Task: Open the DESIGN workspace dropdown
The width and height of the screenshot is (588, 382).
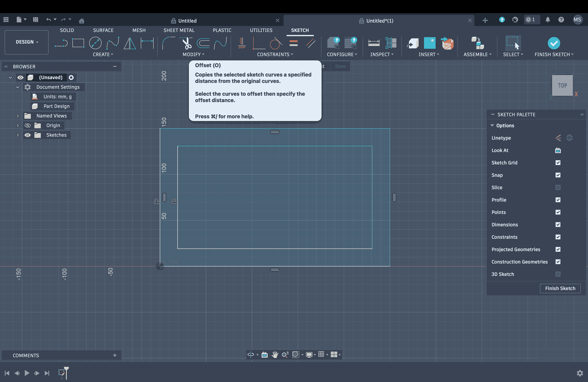Action: [27, 42]
